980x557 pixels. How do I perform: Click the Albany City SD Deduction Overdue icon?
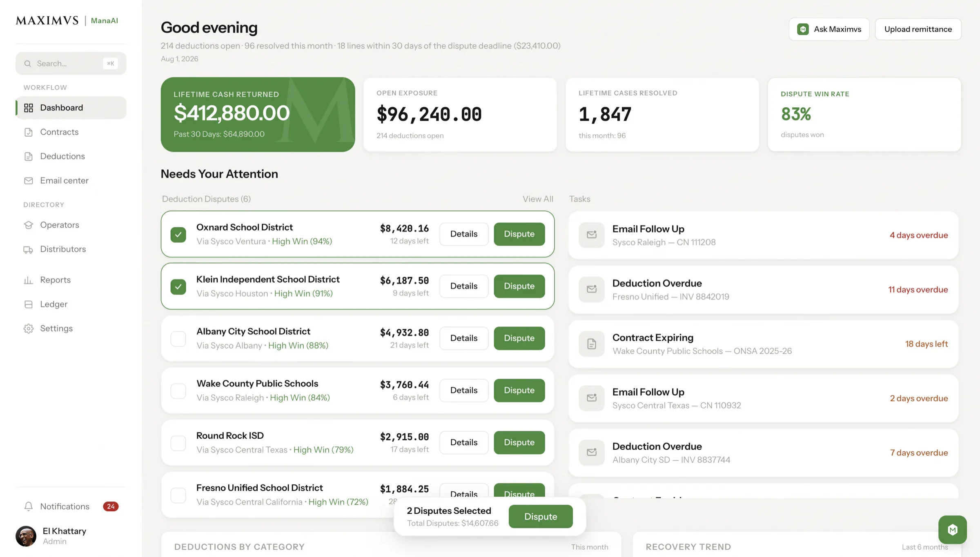[591, 452]
